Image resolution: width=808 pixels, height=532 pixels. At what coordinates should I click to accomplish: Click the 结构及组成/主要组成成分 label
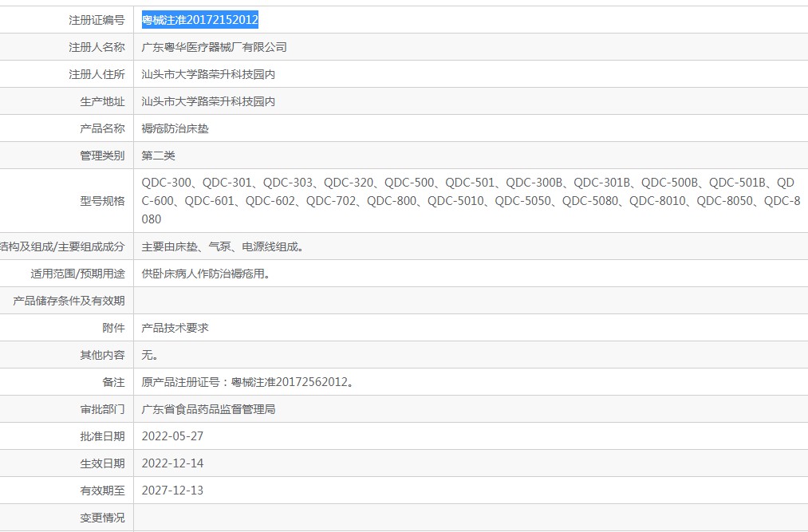point(62,247)
